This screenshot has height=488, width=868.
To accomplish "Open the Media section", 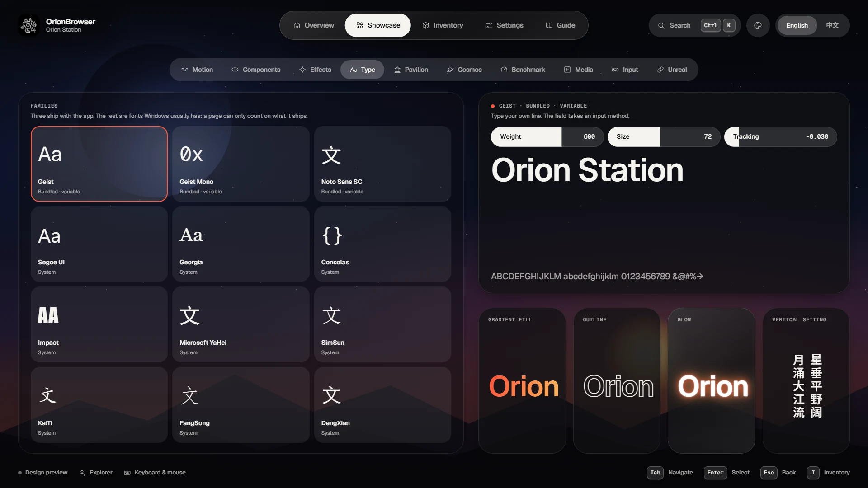I will (578, 70).
